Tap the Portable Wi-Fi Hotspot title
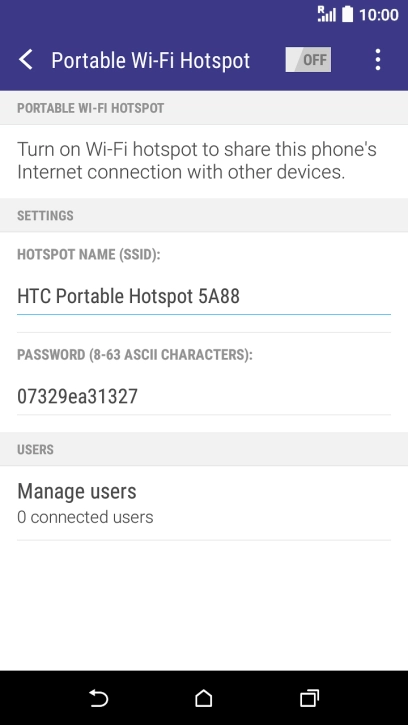408x725 pixels. [x=150, y=61]
